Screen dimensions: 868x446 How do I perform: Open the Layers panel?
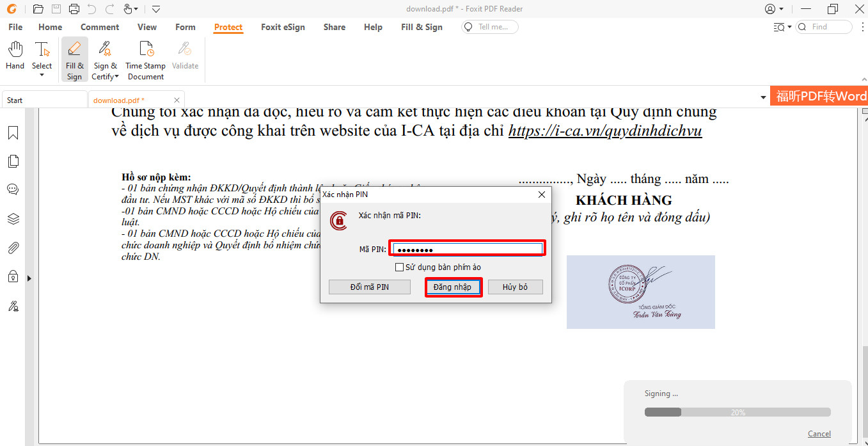[x=13, y=219]
